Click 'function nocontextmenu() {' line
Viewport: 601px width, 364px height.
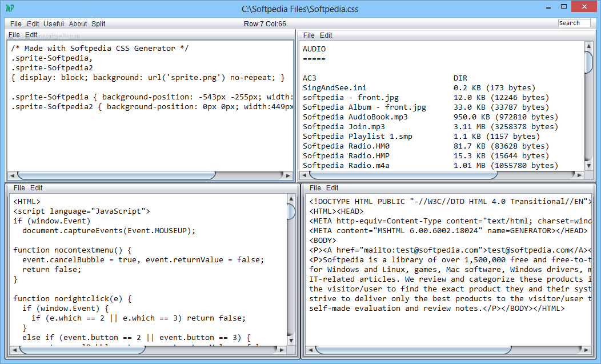point(73,250)
